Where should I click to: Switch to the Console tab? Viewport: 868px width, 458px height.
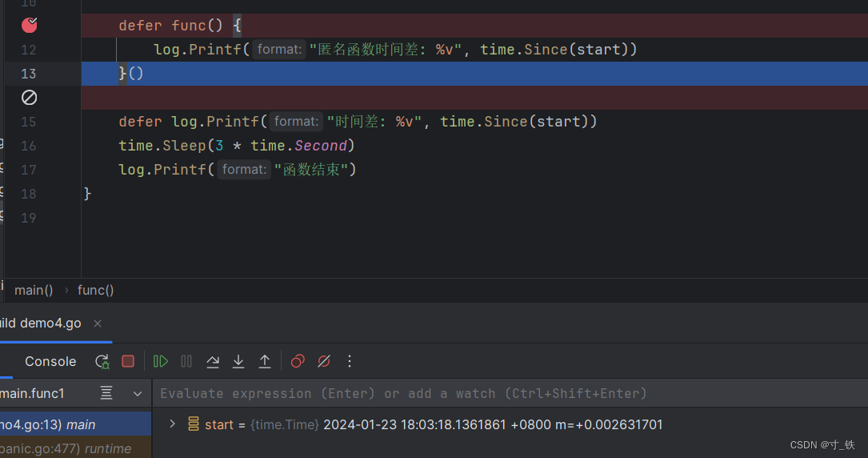[50, 362]
